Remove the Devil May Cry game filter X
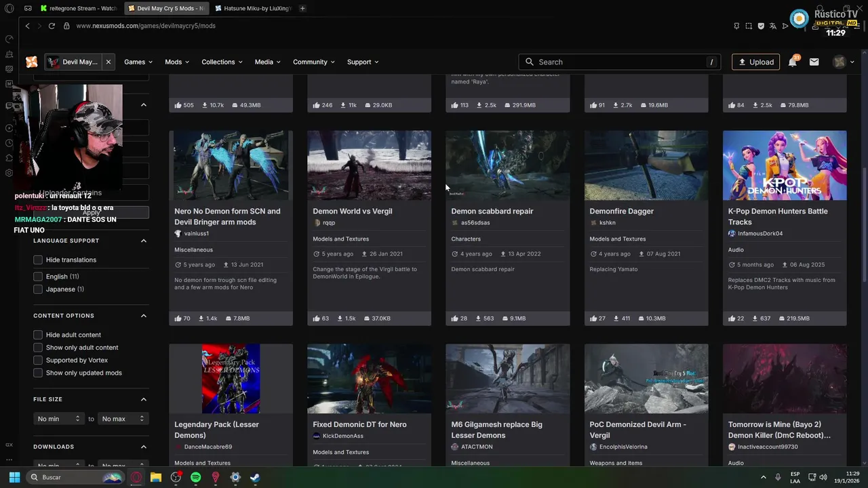Screen dimensions: 868x488 (x=108, y=62)
